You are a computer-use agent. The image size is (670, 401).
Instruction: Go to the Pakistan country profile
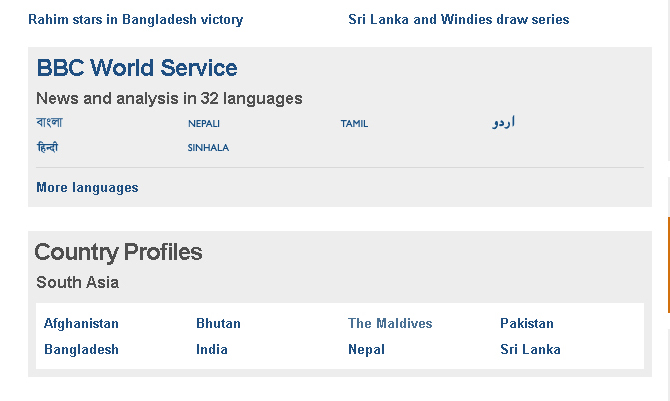526,323
